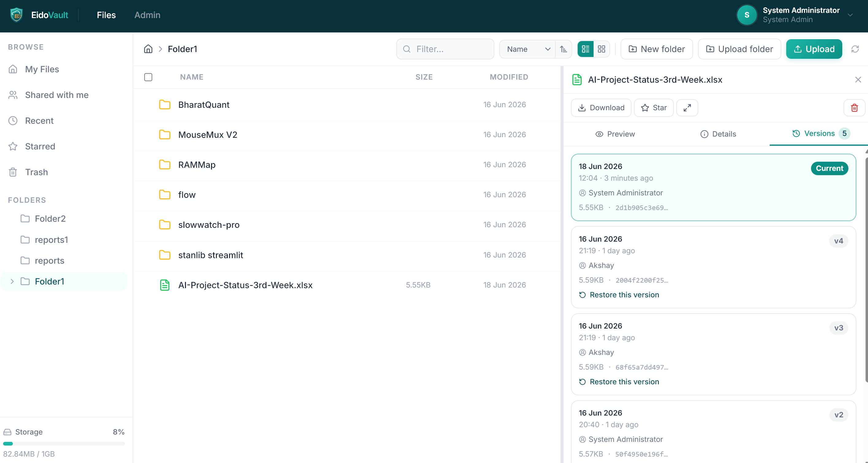Sort by the NAME column header

click(191, 77)
